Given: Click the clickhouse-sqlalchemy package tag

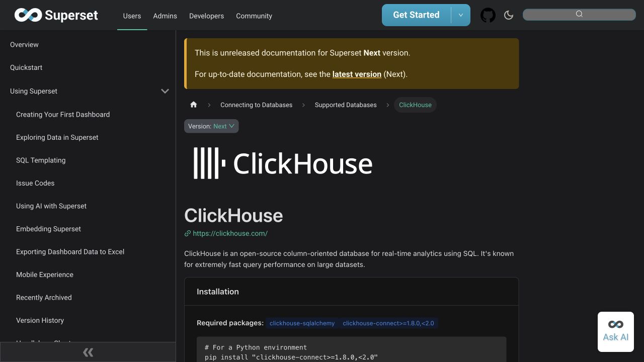Looking at the screenshot, I should pyautogui.click(x=302, y=323).
